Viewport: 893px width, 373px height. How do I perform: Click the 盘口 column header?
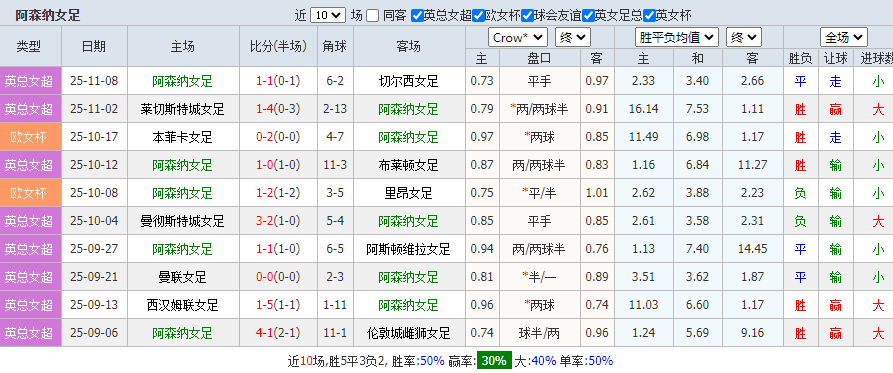[539, 58]
